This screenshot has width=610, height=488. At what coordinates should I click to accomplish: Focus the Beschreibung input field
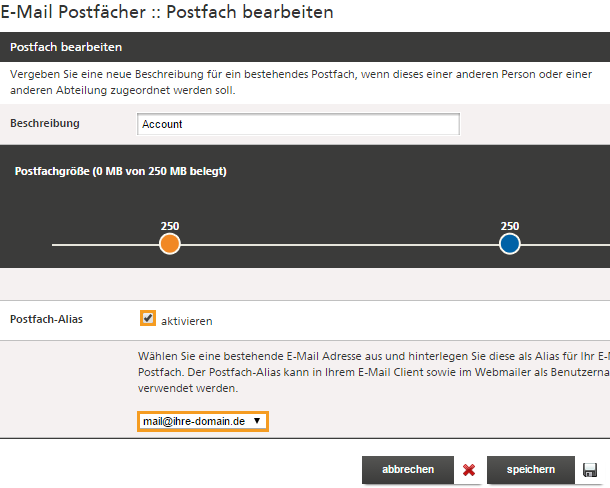(x=298, y=124)
